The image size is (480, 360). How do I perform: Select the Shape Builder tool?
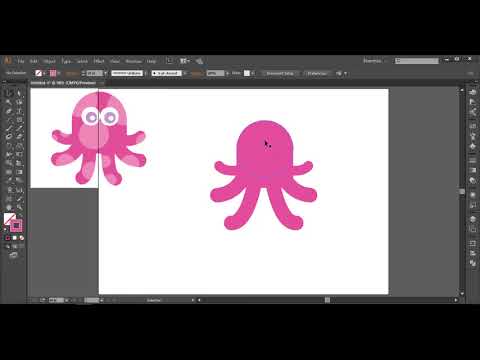[9, 163]
